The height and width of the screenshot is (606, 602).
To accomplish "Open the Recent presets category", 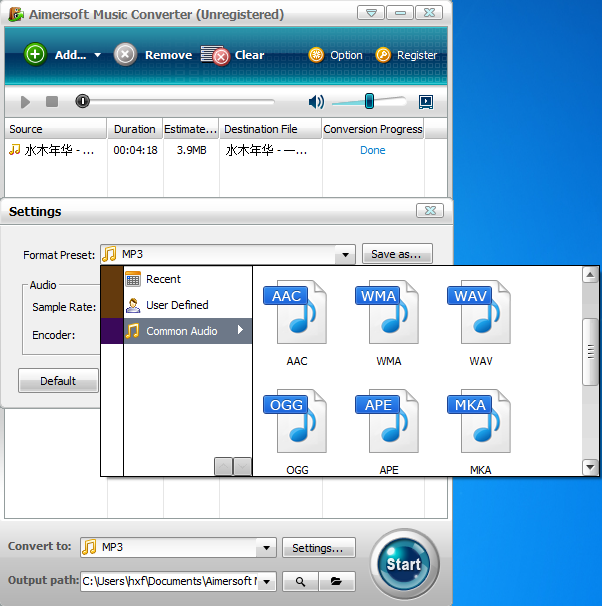I will point(188,279).
